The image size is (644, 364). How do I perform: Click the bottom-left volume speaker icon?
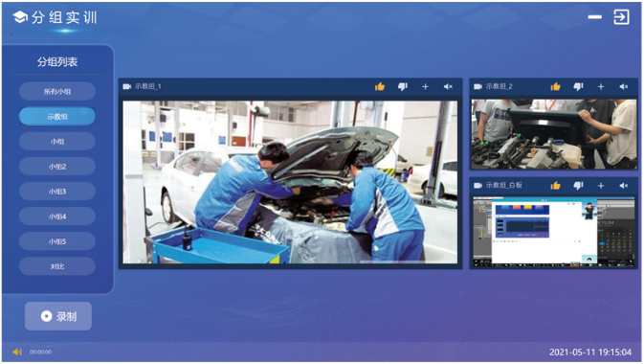17,352
